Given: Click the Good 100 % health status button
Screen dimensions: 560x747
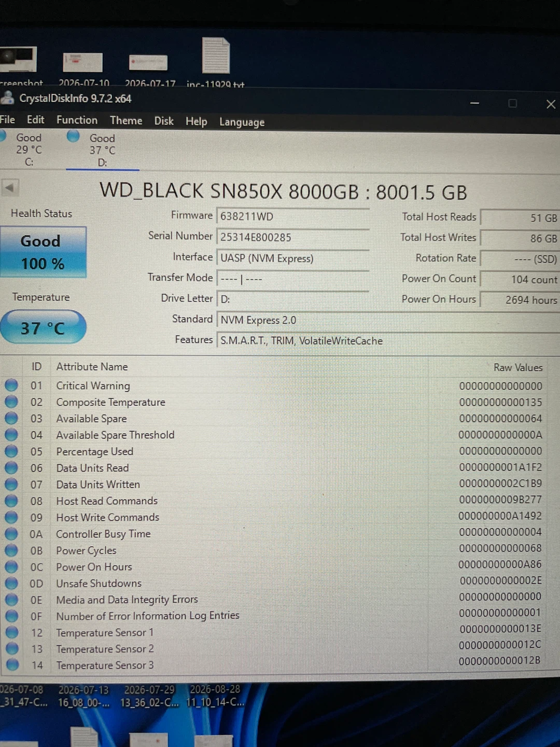Looking at the screenshot, I should (x=43, y=252).
